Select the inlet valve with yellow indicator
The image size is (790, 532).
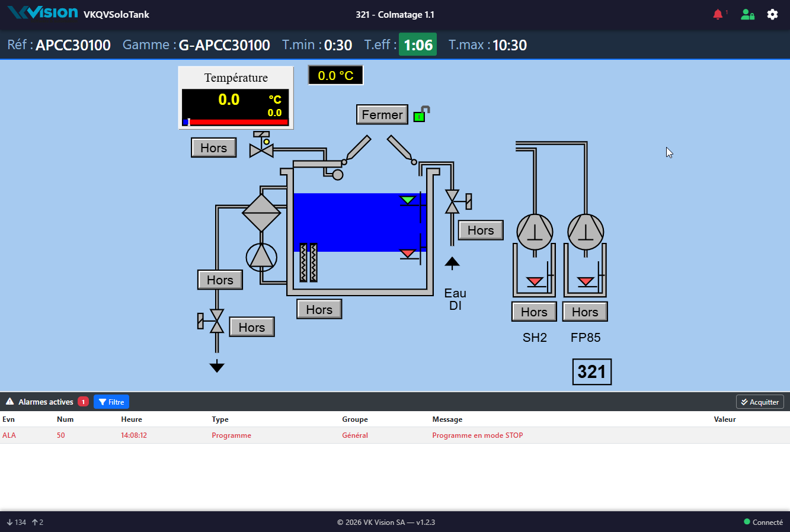pos(261,146)
